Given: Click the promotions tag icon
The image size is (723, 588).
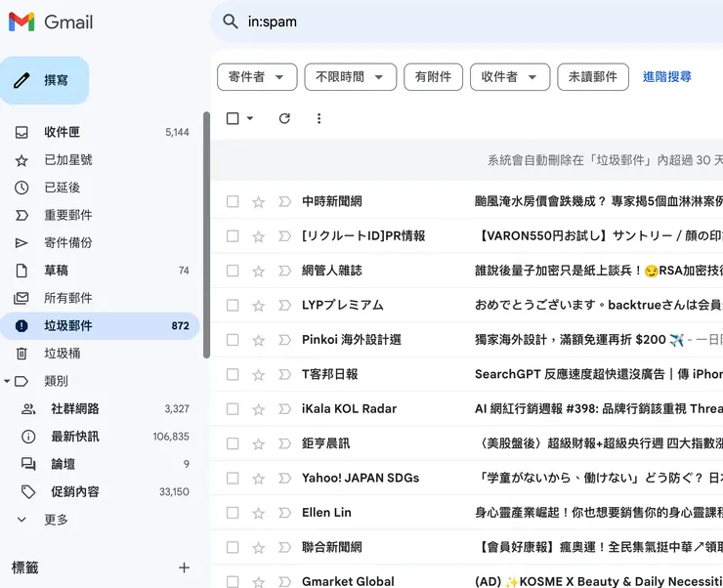Looking at the screenshot, I should click(28, 491).
